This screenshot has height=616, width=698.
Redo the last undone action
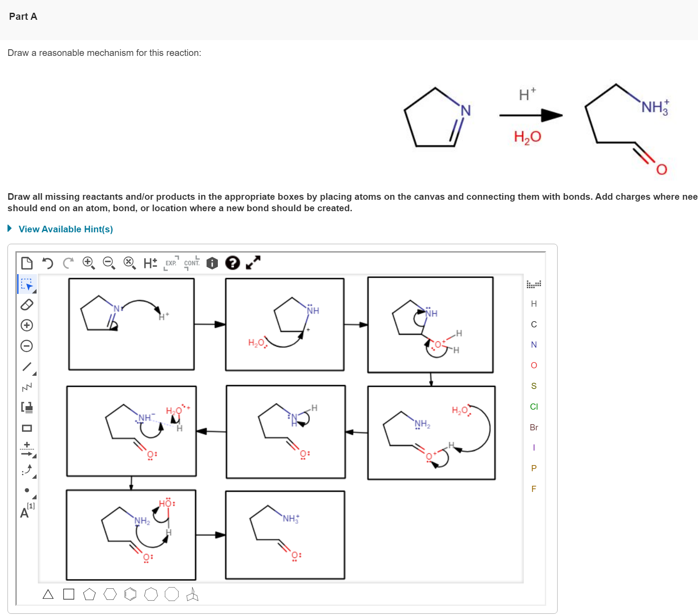pos(68,263)
